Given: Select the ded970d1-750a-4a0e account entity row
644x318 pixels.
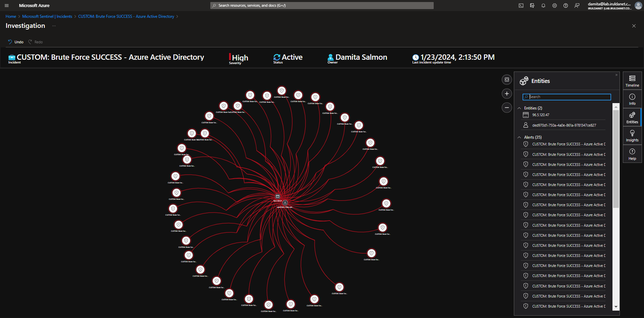Looking at the screenshot, I should point(564,125).
